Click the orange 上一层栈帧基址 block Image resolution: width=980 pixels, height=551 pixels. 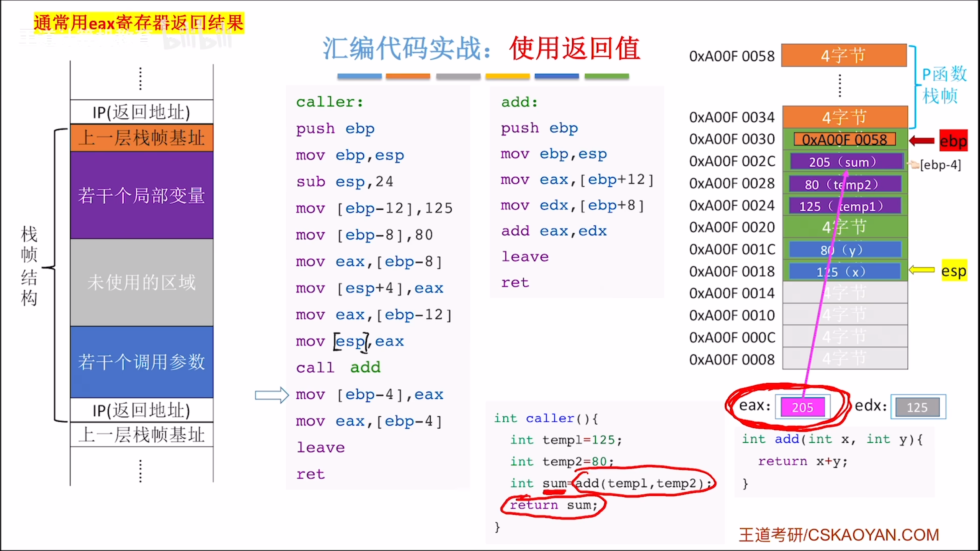click(x=142, y=138)
